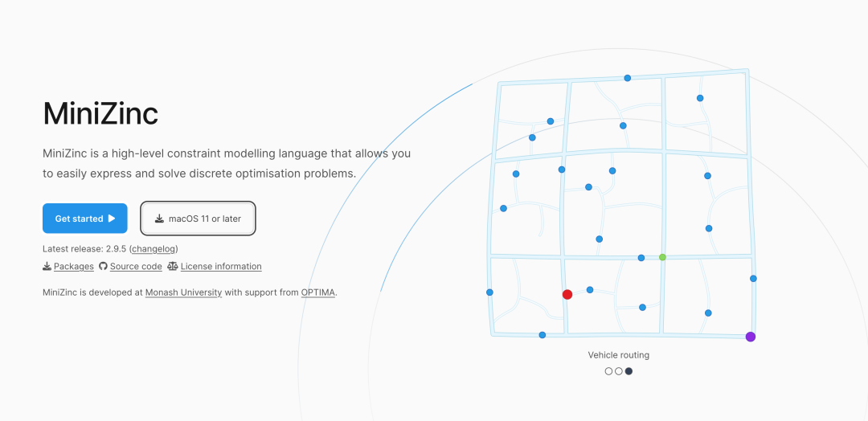Download MiniZinc for macOS 11 or later

[204, 219]
